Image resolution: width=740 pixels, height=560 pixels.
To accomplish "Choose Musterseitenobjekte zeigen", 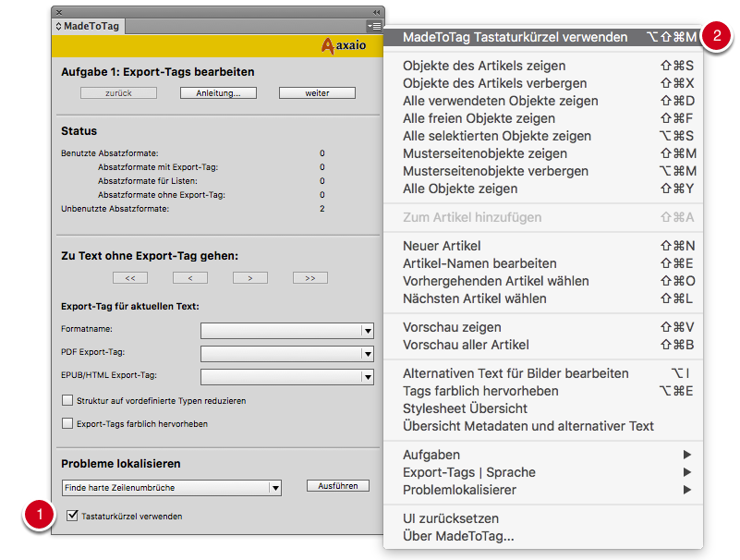I will 542,153.
